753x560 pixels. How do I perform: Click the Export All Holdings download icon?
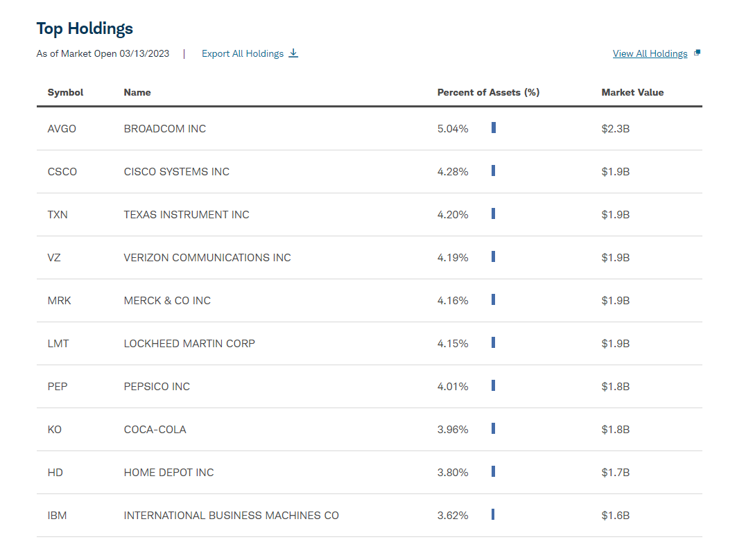pyautogui.click(x=293, y=53)
